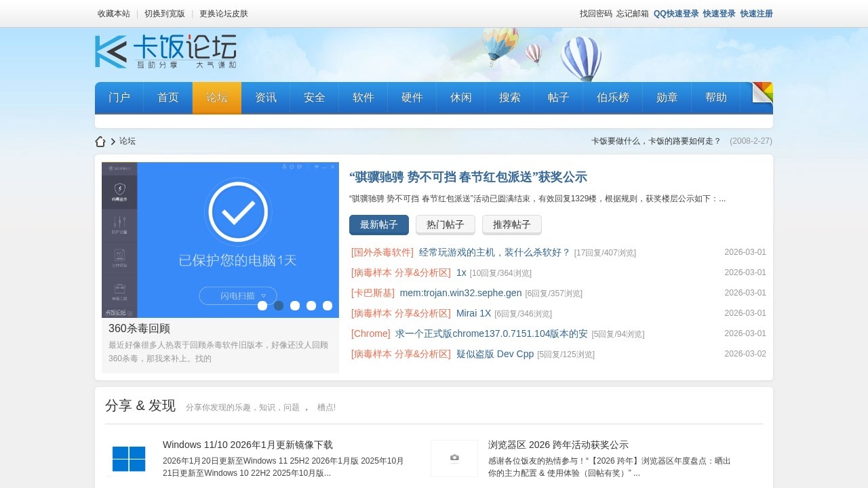Go to the 伯乐榜 page
Image resolution: width=868 pixels, height=488 pixels.
point(613,98)
